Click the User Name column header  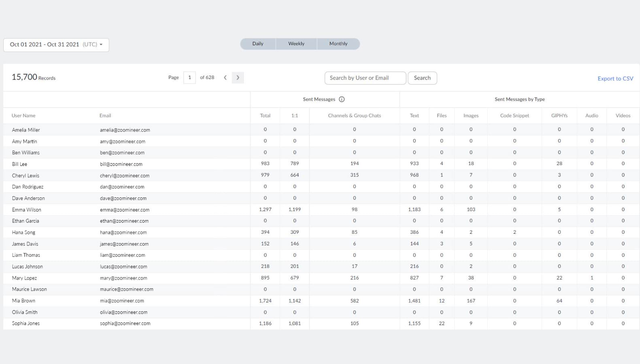23,116
